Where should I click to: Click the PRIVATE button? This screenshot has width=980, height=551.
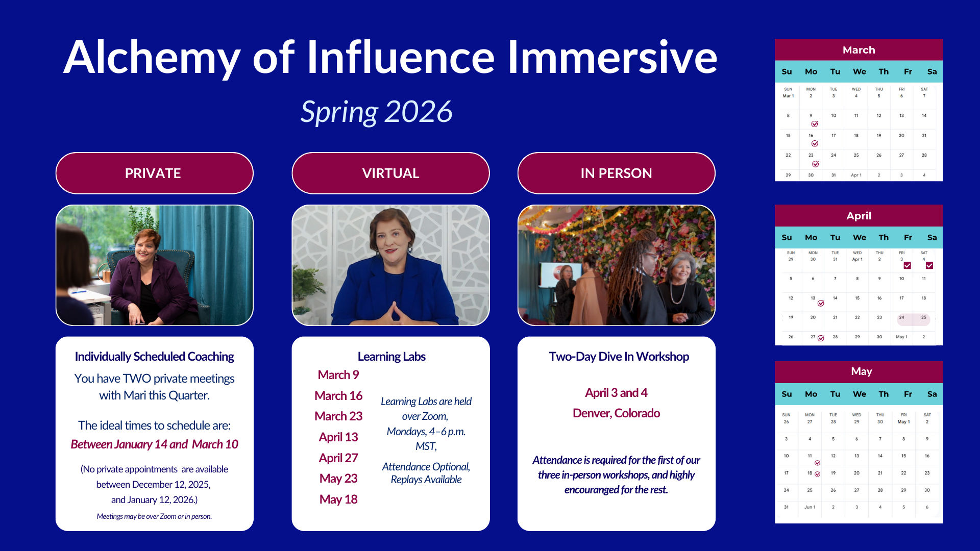154,173
